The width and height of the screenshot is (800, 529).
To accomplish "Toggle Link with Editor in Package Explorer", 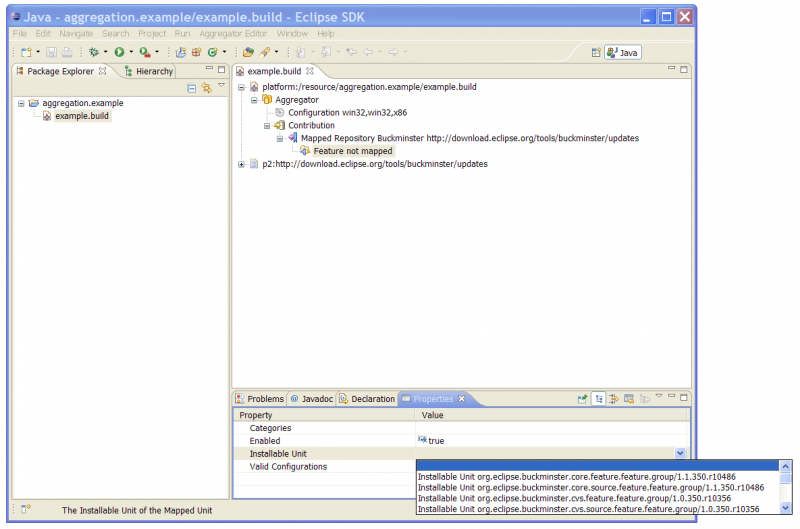I will (207, 88).
